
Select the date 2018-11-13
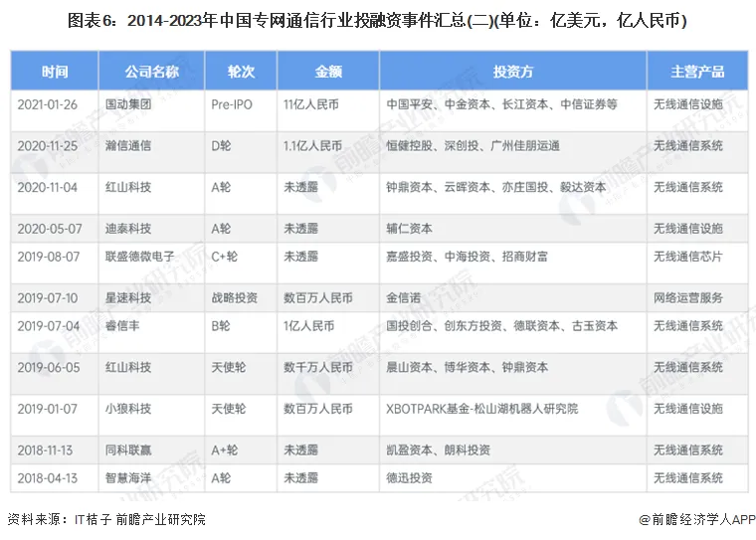45,450
